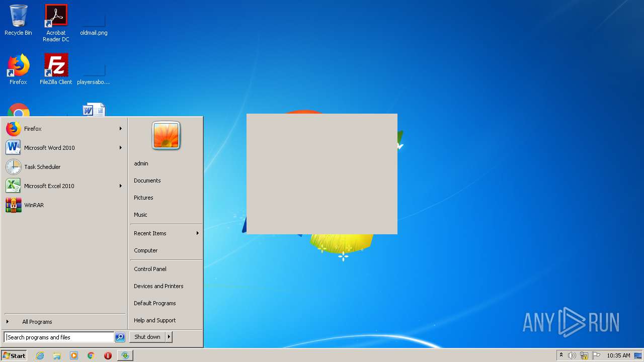Viewport: 644px width, 362px height.
Task: Click the Firefox icon in Start menu
Action: click(14, 129)
